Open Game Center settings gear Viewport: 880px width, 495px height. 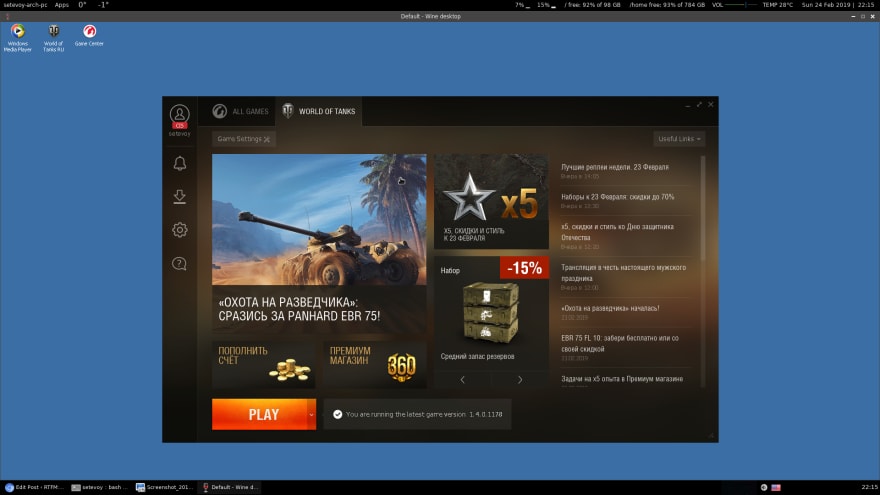point(180,230)
